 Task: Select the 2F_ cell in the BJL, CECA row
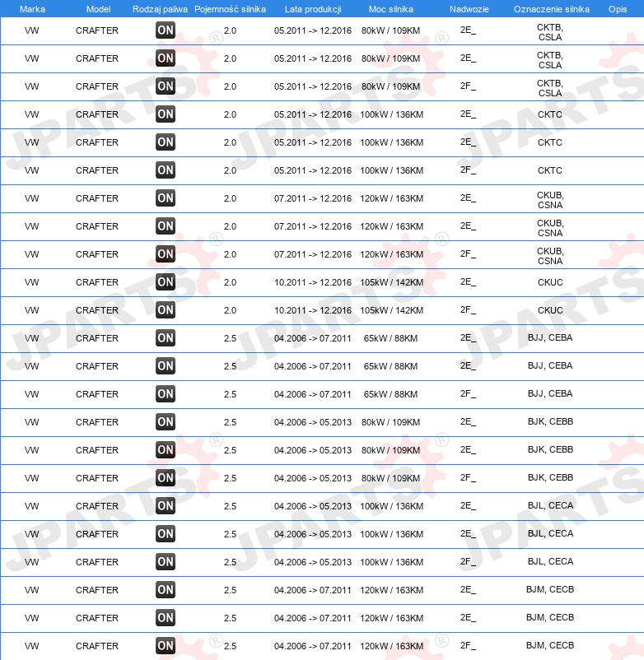[x=468, y=562]
